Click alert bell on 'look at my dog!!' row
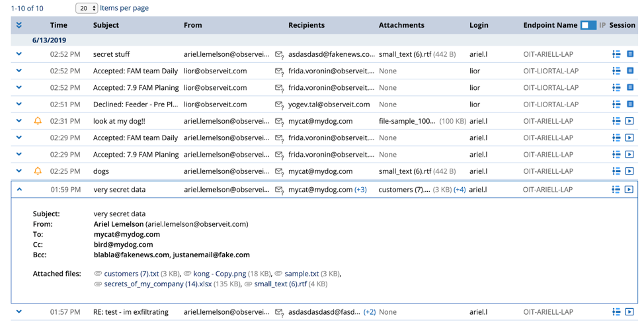This screenshot has height=322, width=644. click(38, 121)
